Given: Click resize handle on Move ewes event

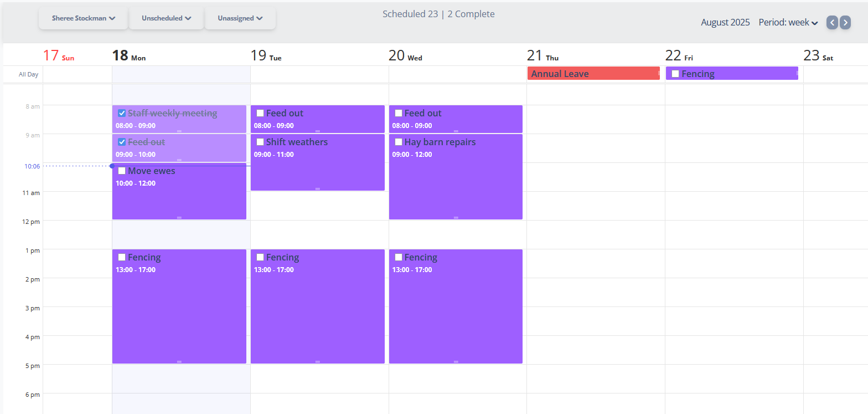Looking at the screenshot, I should [179, 217].
